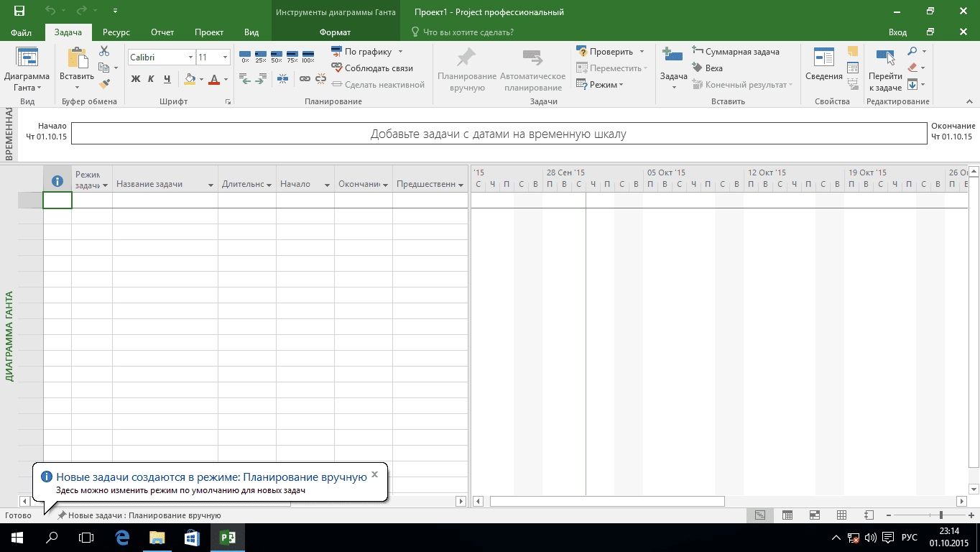Image resolution: width=980 pixels, height=552 pixels.
Task: Open the Файл tab
Action: click(21, 32)
